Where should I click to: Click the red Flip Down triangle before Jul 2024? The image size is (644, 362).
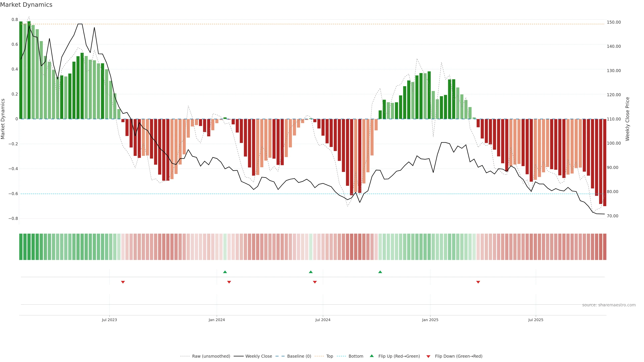[x=315, y=282]
